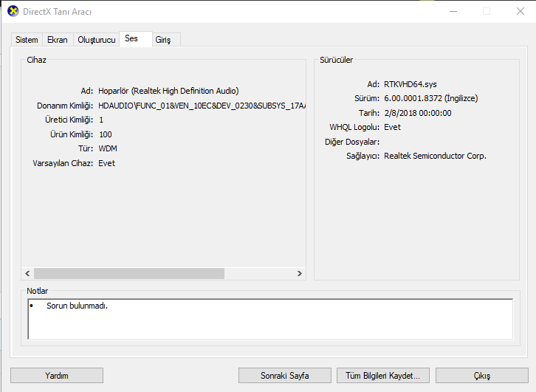Click the Notlar text box
This screenshot has height=392, width=536.
pos(270,319)
